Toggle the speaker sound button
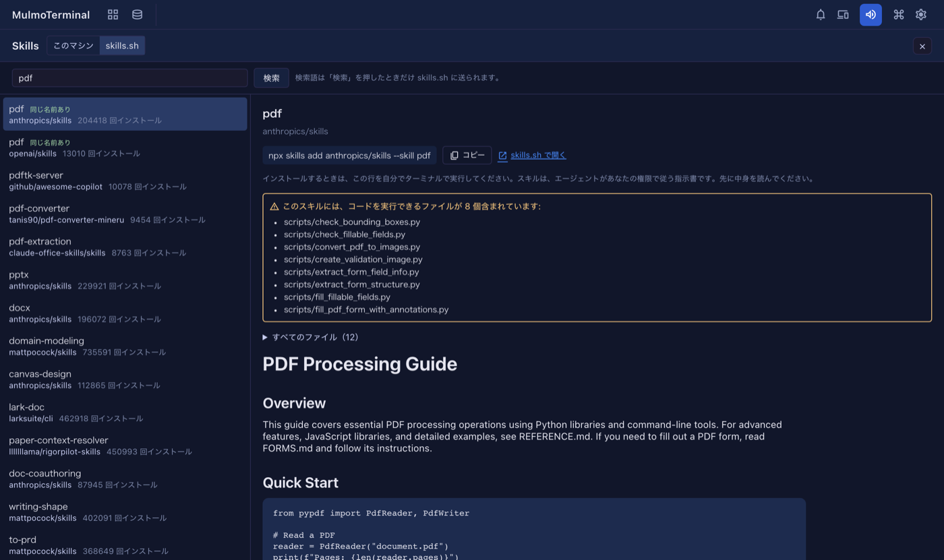Screen dimensions: 944x560 (871, 15)
